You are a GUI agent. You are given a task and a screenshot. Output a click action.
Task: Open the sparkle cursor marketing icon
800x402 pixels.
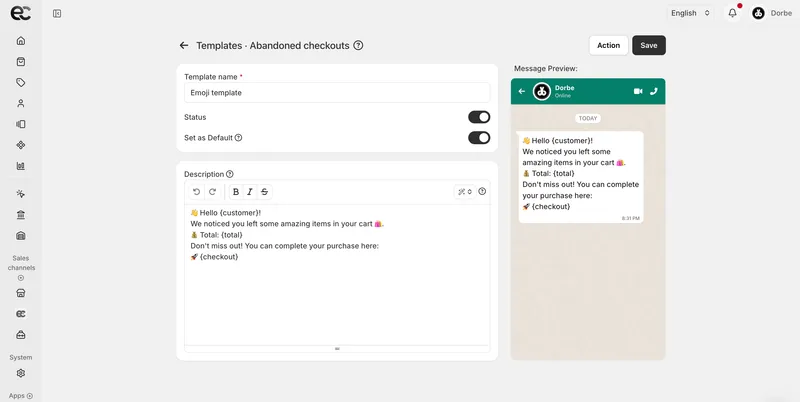pyautogui.click(x=20, y=194)
